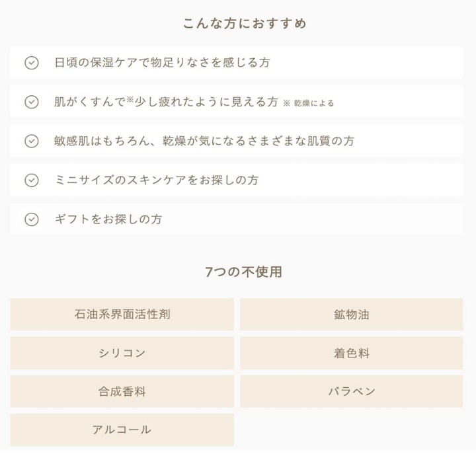This screenshot has height=454, width=476.
Task: Click the 7つの不使用 heading
Action: point(244,272)
